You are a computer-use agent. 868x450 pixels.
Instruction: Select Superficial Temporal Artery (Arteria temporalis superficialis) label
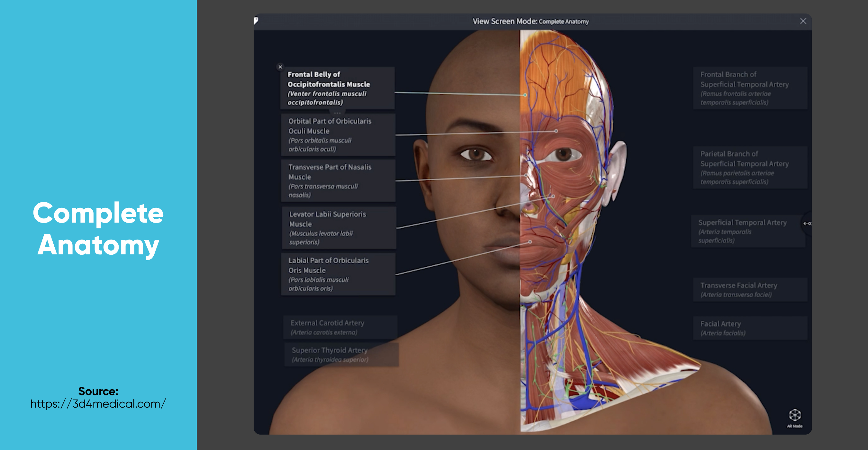[x=748, y=231]
